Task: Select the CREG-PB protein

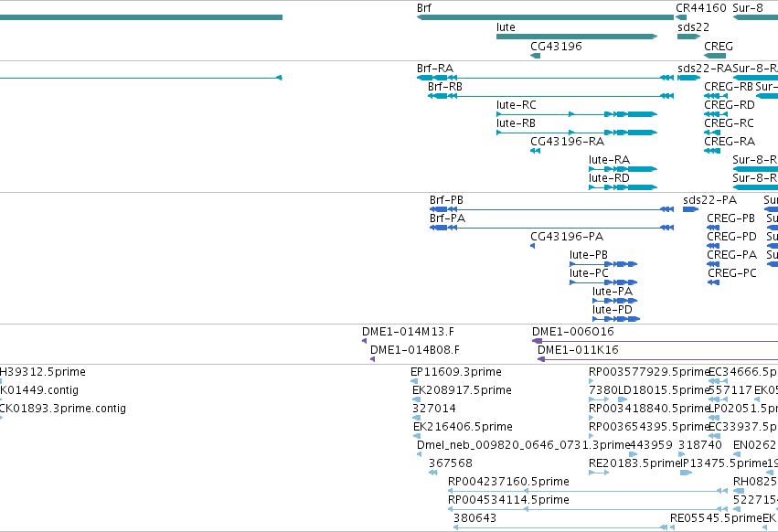Action: (713, 228)
